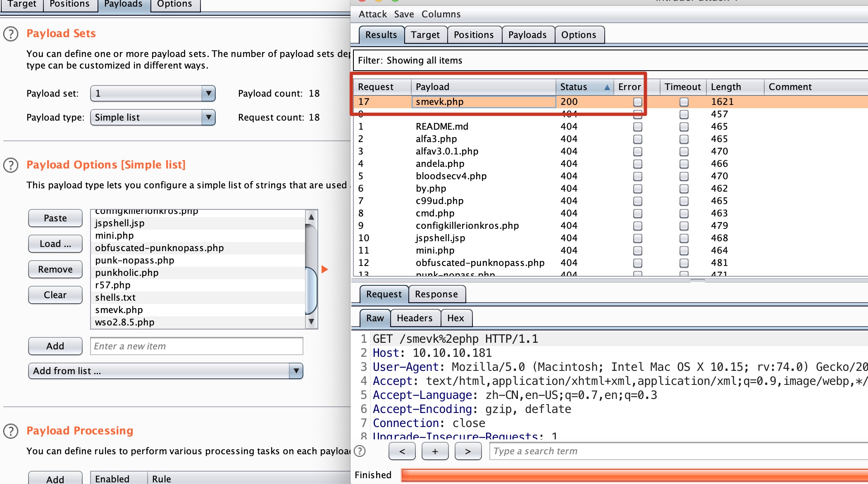Click the Status column sort arrow
The width and height of the screenshot is (868, 484).
pos(607,87)
